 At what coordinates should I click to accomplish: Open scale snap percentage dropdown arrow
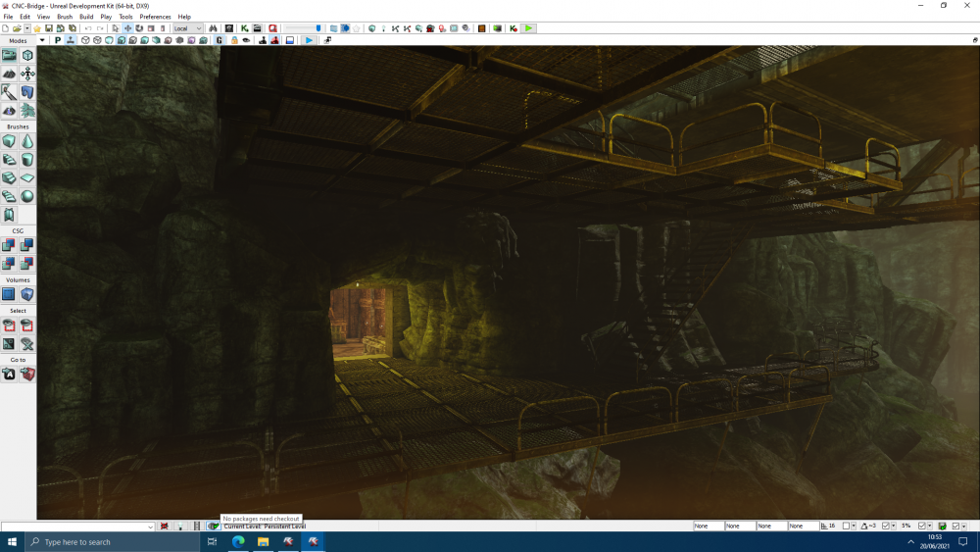[929, 526]
